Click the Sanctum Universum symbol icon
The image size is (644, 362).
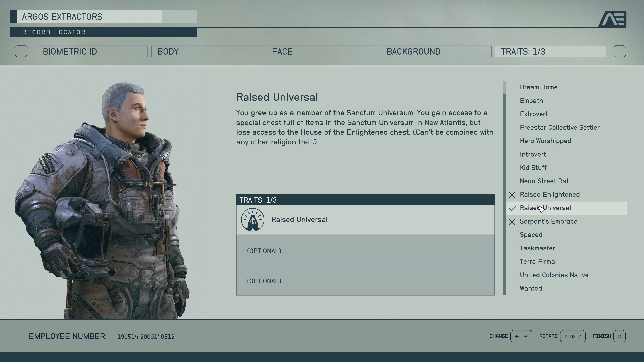[x=253, y=220]
